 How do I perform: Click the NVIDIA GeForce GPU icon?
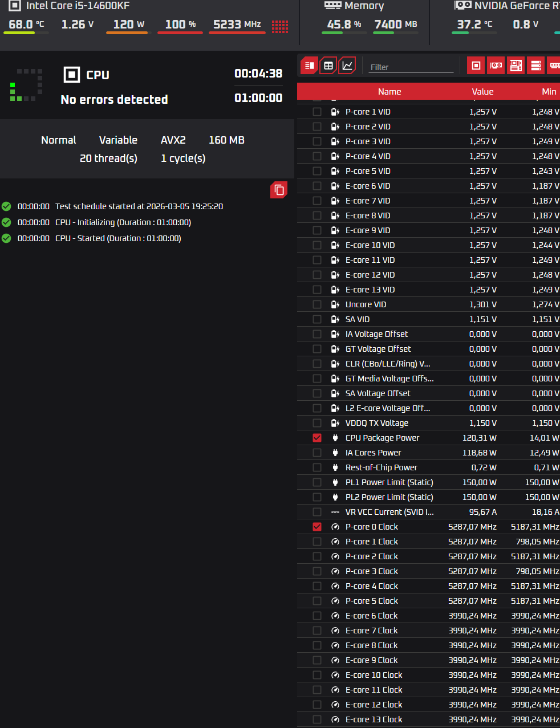click(x=462, y=5)
